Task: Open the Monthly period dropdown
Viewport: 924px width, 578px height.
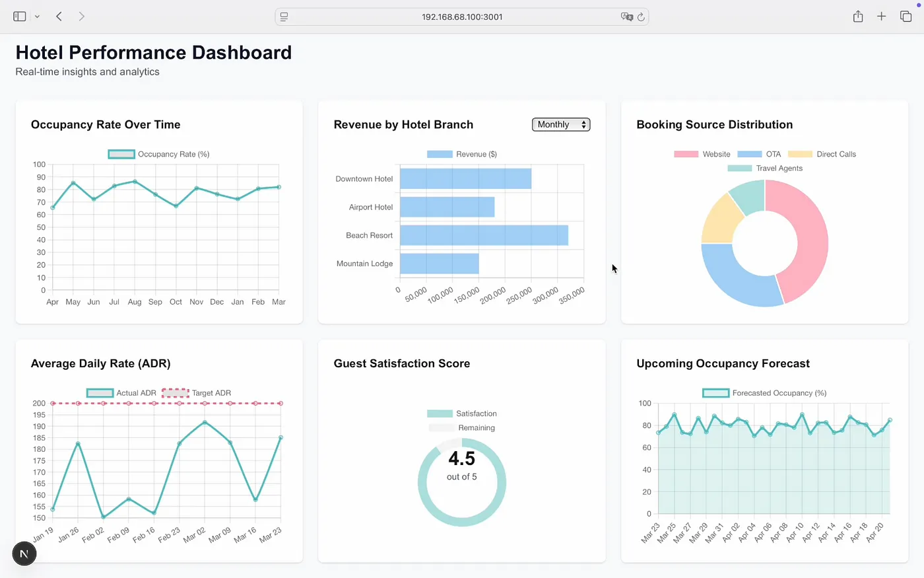Action: pyautogui.click(x=560, y=125)
